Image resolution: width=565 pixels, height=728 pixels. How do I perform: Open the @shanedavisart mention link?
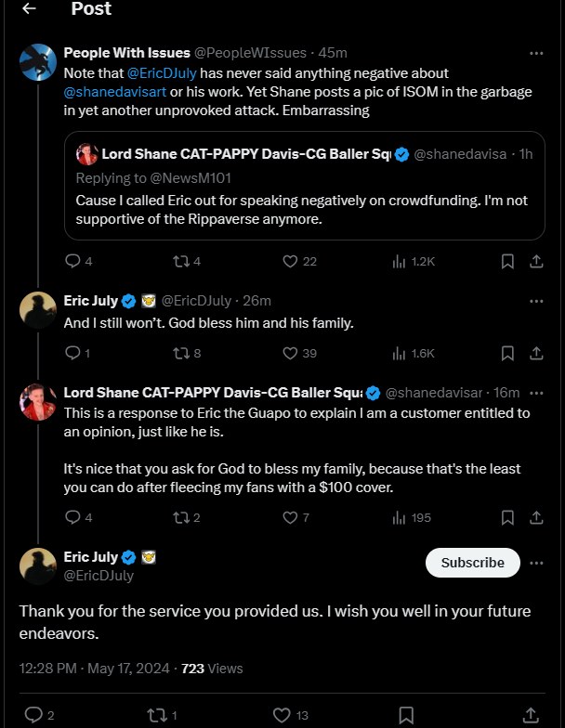(x=115, y=92)
